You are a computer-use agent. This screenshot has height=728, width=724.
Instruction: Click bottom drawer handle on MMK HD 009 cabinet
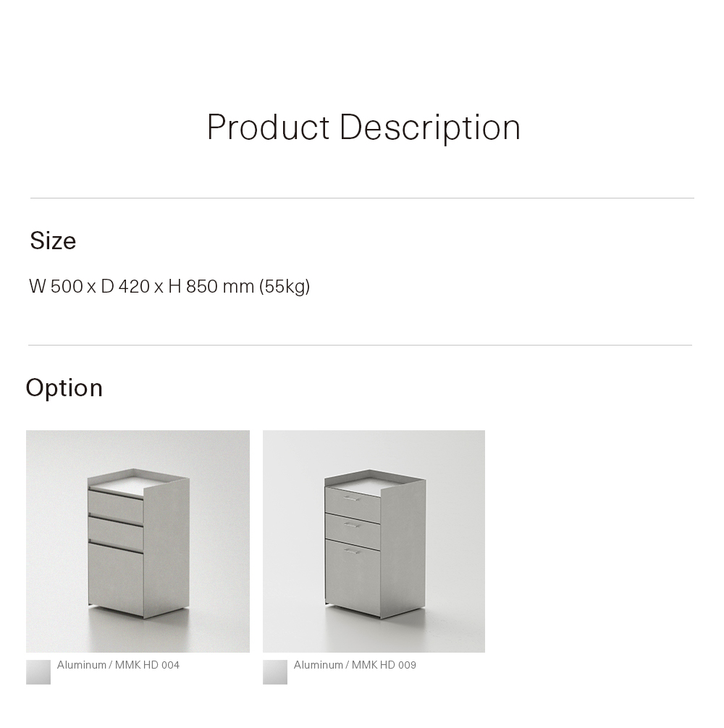coord(352,552)
